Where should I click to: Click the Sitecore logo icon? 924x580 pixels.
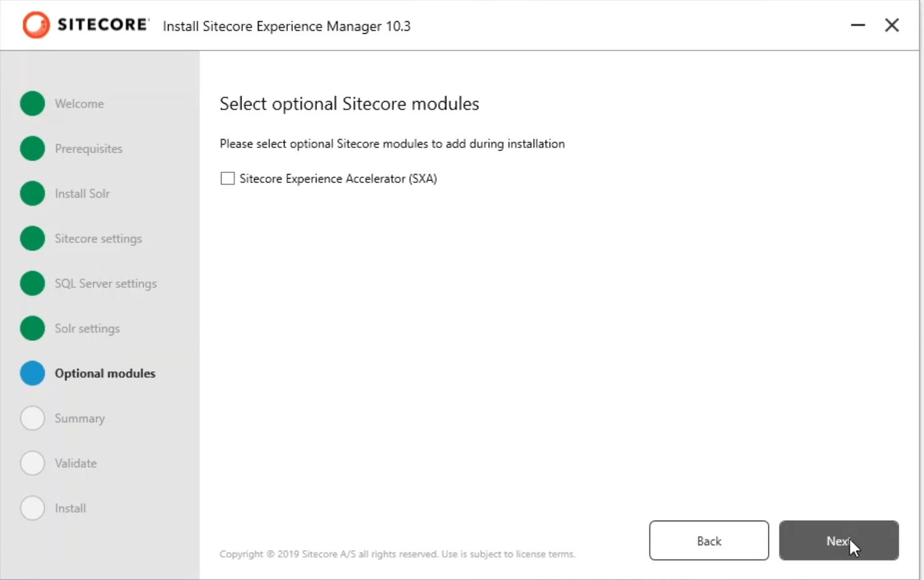pyautogui.click(x=36, y=26)
